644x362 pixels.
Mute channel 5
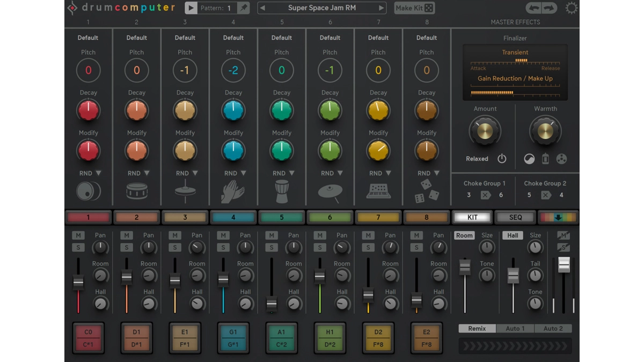271,235
